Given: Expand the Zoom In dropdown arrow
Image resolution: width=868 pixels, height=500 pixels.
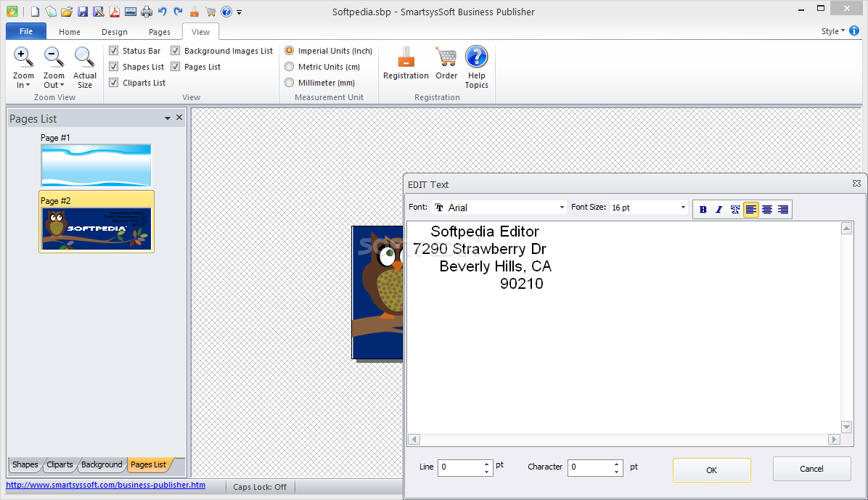Looking at the screenshot, I should [28, 86].
